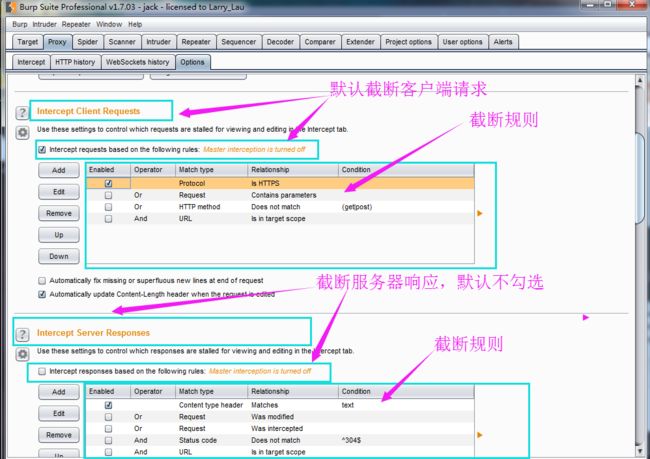Viewport: 650px width, 459px height.
Task: Sort client rules by Relationship column
Action: (x=293, y=170)
